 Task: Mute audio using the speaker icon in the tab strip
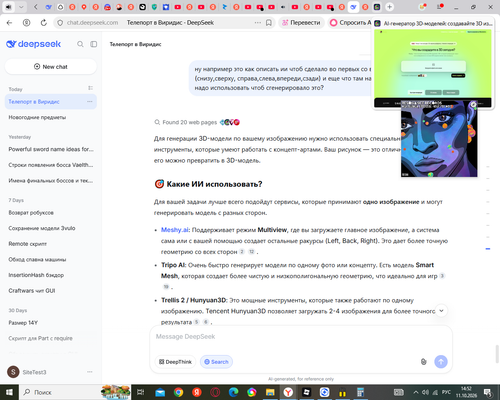click(x=8, y=7)
